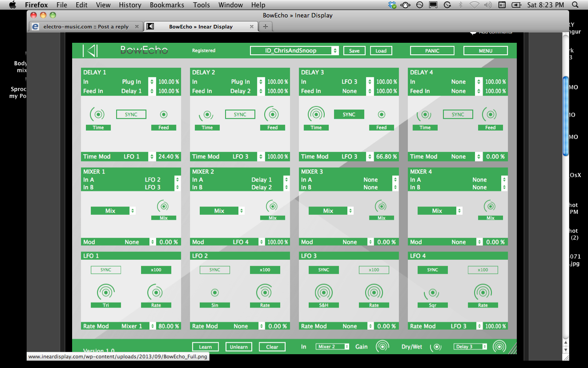
Task: Click the Dry/Wet knob control
Action: click(437, 346)
